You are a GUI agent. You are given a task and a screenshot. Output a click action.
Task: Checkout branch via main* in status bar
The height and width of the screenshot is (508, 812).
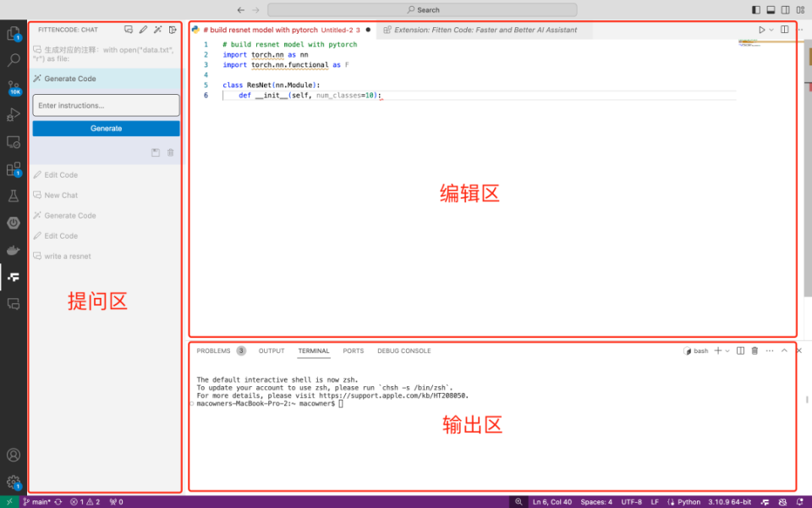(x=36, y=502)
